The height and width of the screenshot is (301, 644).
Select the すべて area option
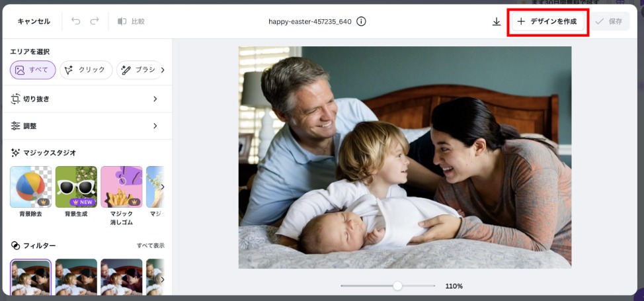coord(33,70)
